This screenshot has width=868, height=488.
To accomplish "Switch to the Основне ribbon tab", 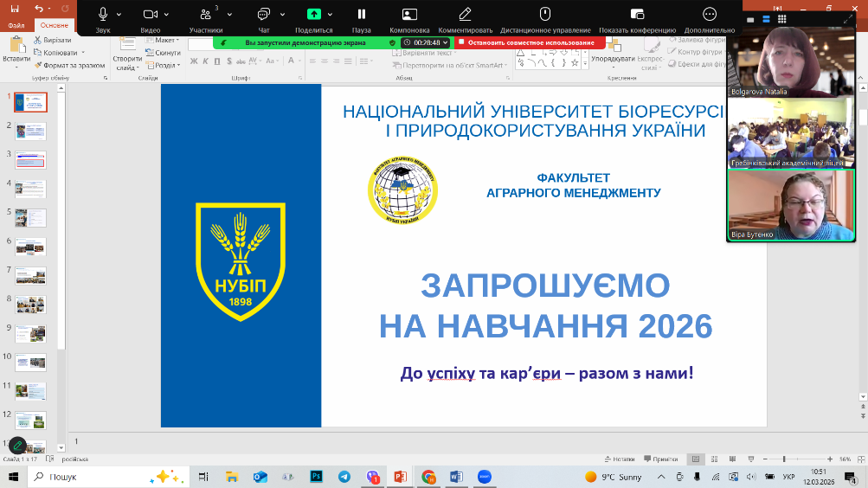I will click(x=54, y=26).
